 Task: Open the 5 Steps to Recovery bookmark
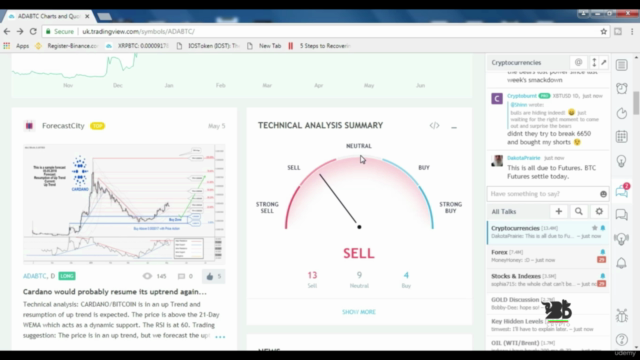320,46
